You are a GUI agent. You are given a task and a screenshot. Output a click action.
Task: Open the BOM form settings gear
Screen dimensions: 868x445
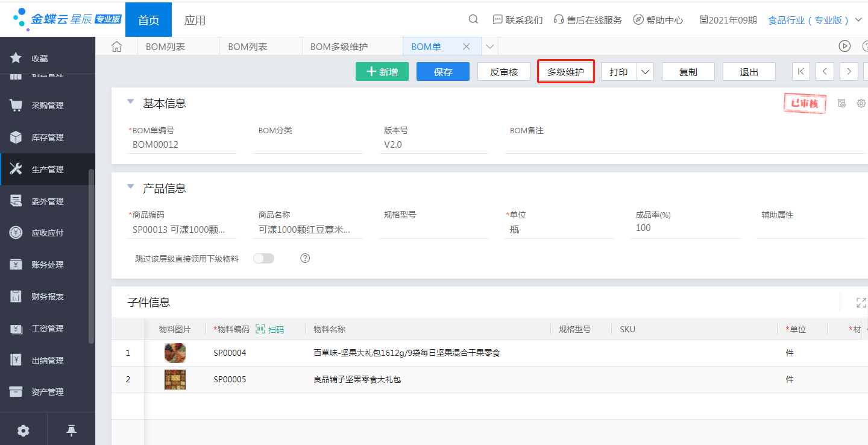(x=861, y=103)
